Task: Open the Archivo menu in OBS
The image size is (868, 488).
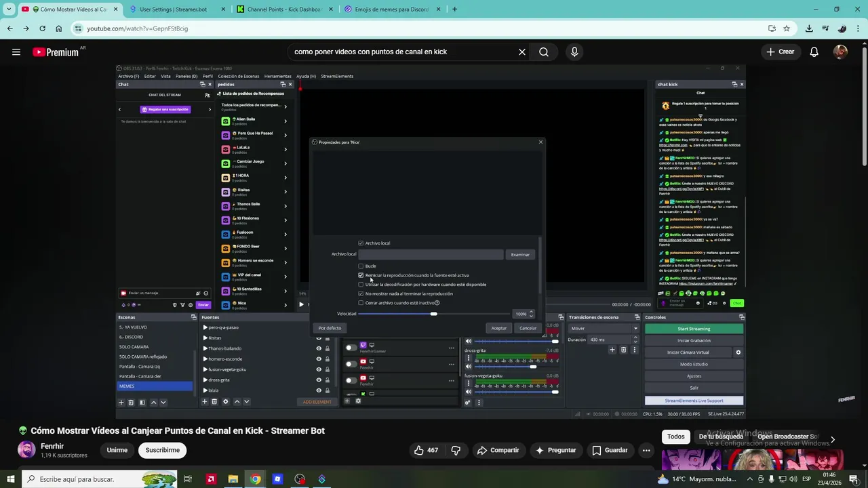Action: click(x=128, y=76)
